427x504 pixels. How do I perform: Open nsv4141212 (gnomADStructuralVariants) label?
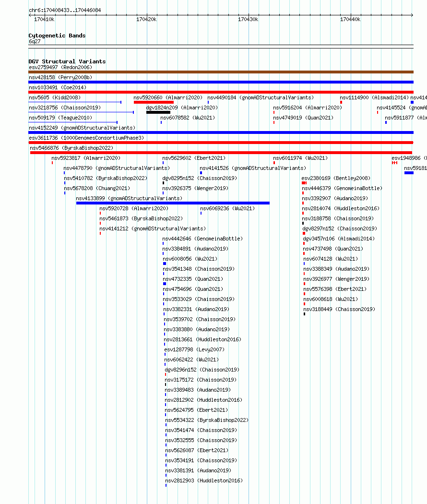[x=152, y=228]
